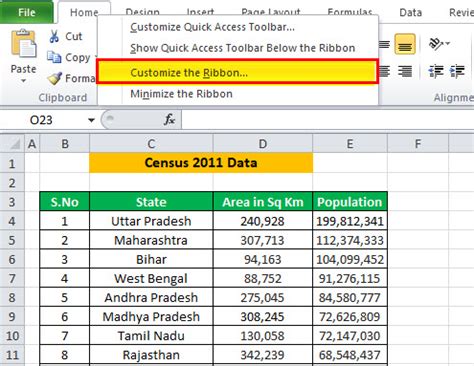Open the File tab
The height and width of the screenshot is (366, 474).
click(x=27, y=12)
